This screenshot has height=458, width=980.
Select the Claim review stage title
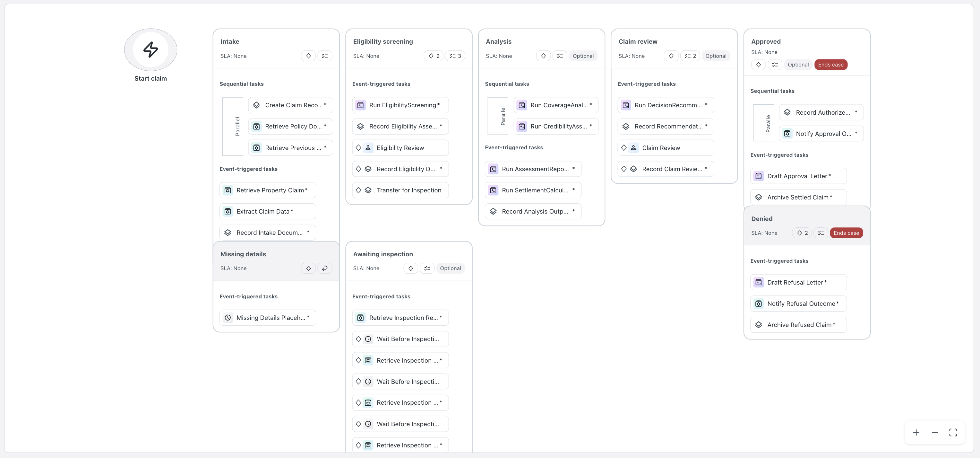pyautogui.click(x=638, y=41)
